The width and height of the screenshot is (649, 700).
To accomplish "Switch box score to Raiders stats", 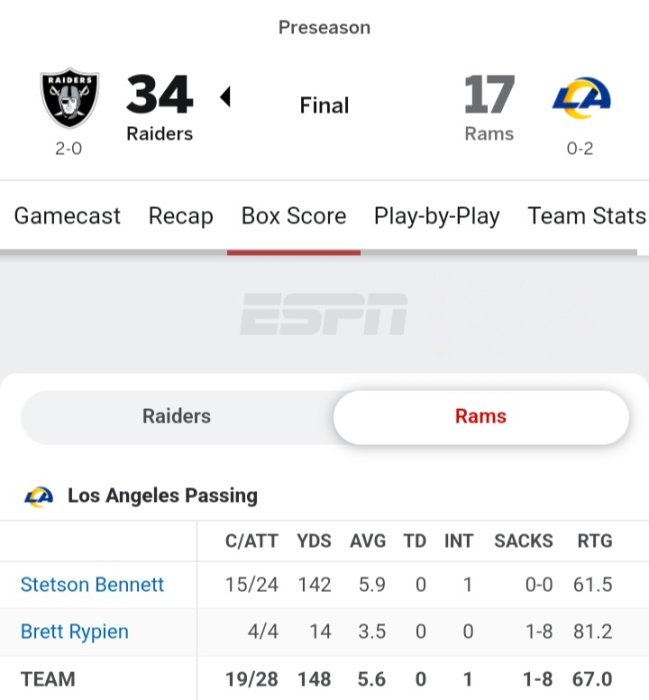I will [176, 416].
